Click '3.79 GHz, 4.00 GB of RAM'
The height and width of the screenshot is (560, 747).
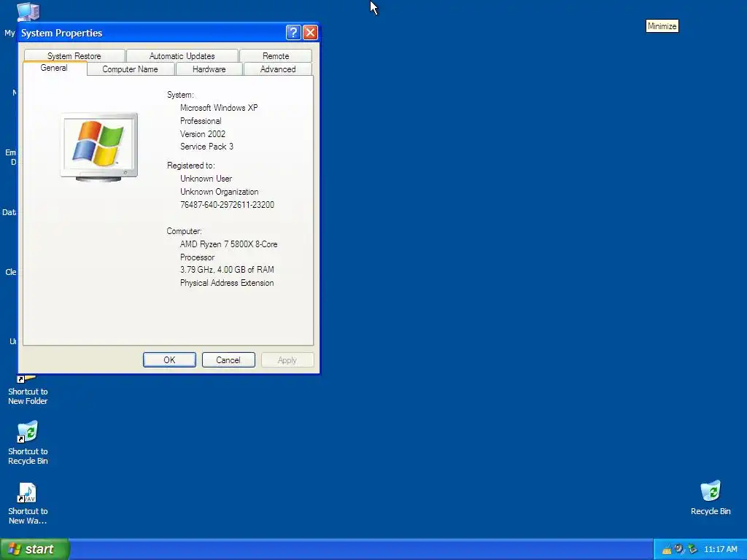pyautogui.click(x=227, y=270)
